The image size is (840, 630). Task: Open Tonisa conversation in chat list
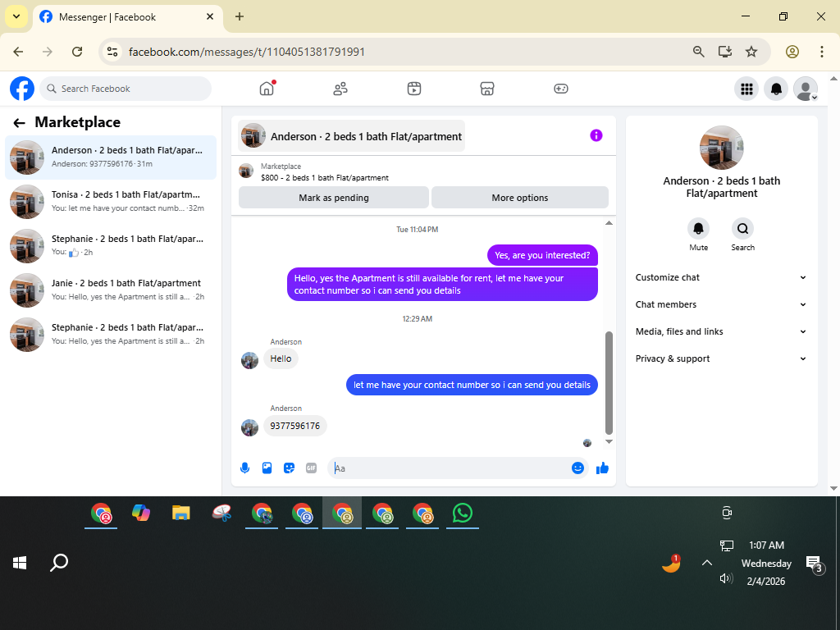(x=111, y=202)
